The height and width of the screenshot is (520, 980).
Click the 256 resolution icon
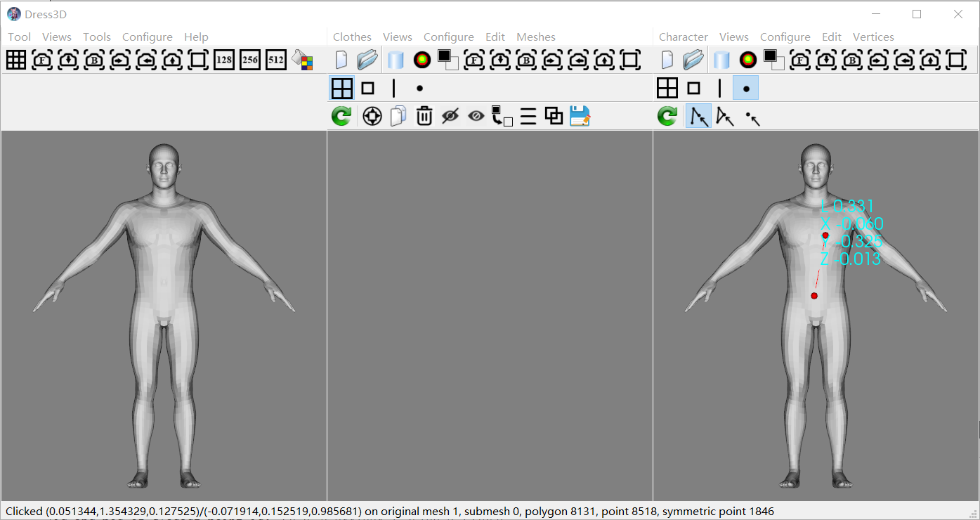pos(250,60)
